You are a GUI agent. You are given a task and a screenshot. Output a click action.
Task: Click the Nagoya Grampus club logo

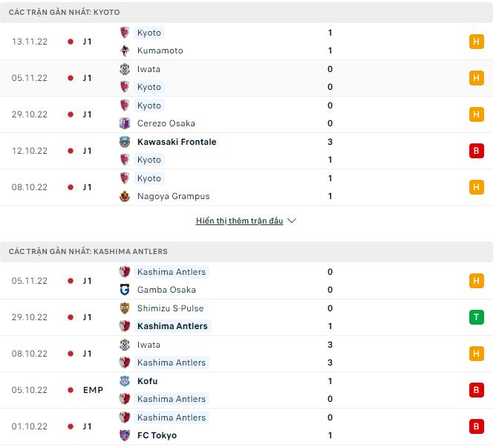point(125,196)
